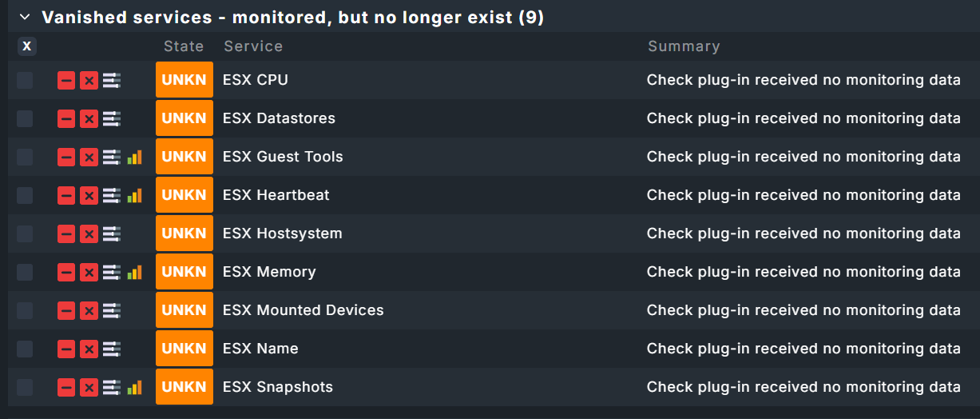Viewport: 980px width, 419px height.
Task: Click the red X icon for ESX Datastores
Action: click(89, 118)
